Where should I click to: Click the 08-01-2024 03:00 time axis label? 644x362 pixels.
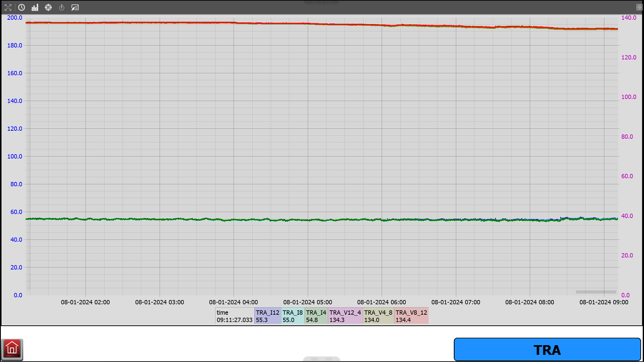[x=159, y=302]
